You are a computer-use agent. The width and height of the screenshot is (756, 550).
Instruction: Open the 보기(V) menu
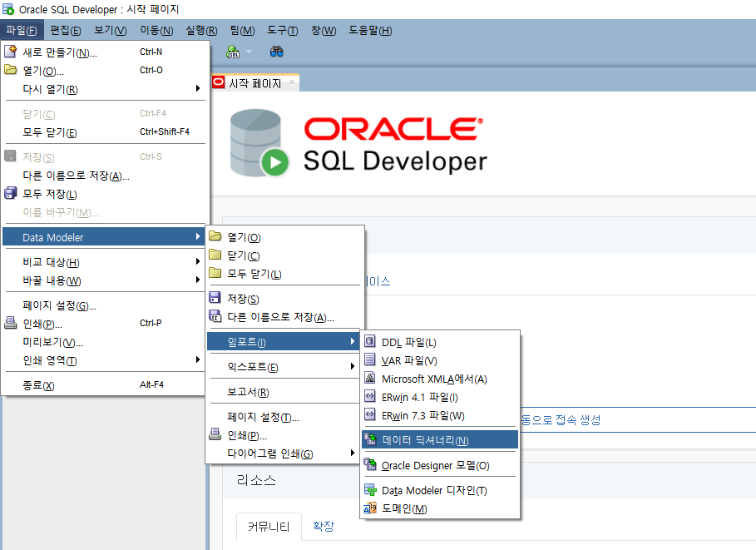click(x=111, y=31)
